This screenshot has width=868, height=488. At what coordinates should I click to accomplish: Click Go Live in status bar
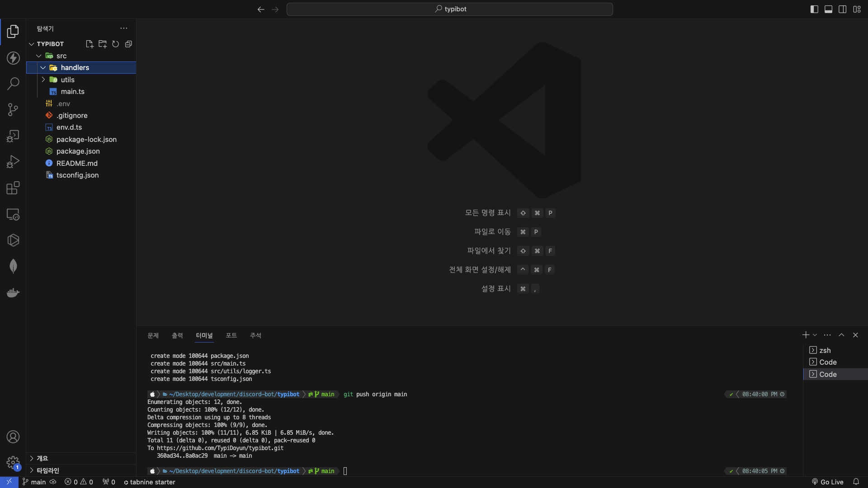click(x=827, y=482)
